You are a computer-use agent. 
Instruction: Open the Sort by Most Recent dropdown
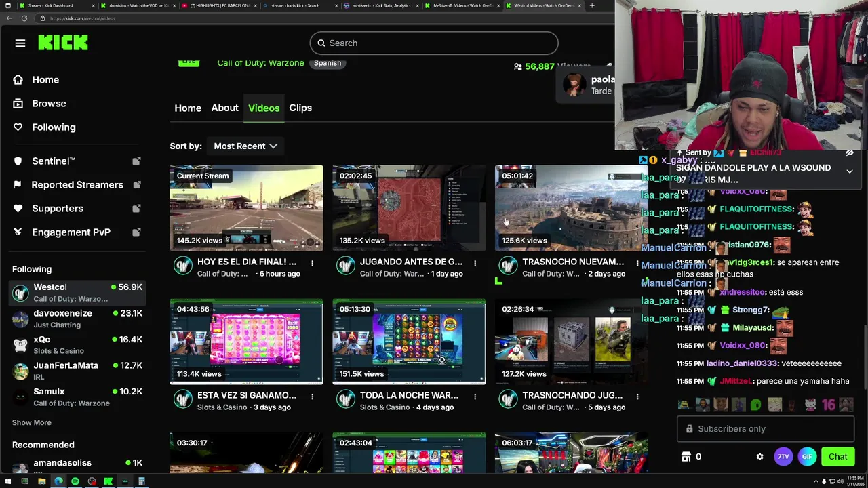click(245, 146)
